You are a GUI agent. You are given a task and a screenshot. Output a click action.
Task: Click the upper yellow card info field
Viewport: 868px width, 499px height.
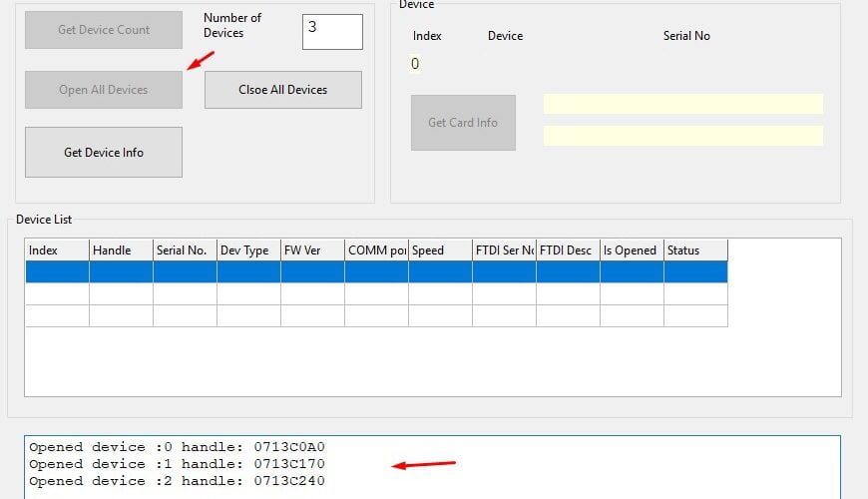683,104
